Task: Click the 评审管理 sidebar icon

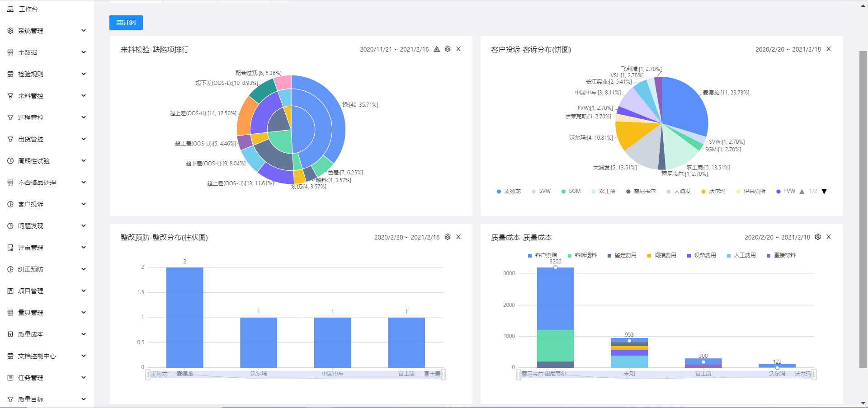Action: pos(10,248)
